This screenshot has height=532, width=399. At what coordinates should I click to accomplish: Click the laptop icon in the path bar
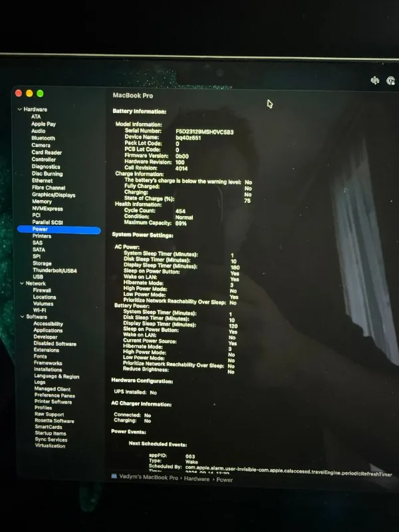point(114,476)
